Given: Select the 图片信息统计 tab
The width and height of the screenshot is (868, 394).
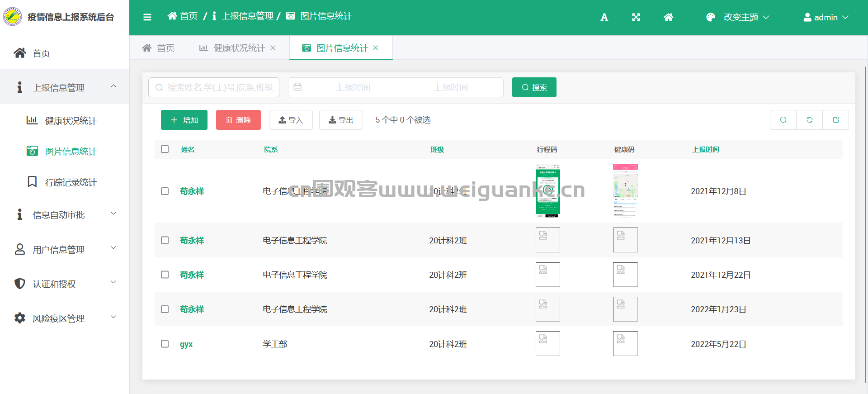Looking at the screenshot, I should (x=341, y=48).
